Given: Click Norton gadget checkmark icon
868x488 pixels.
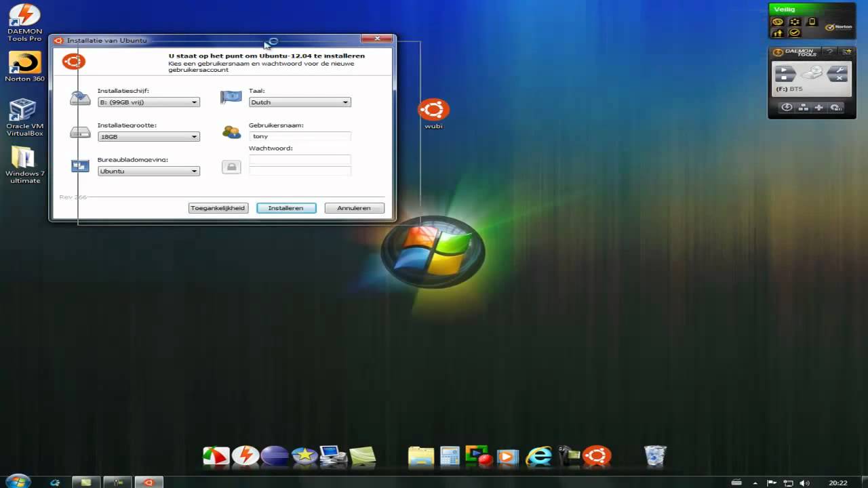Looking at the screenshot, I should click(795, 33).
